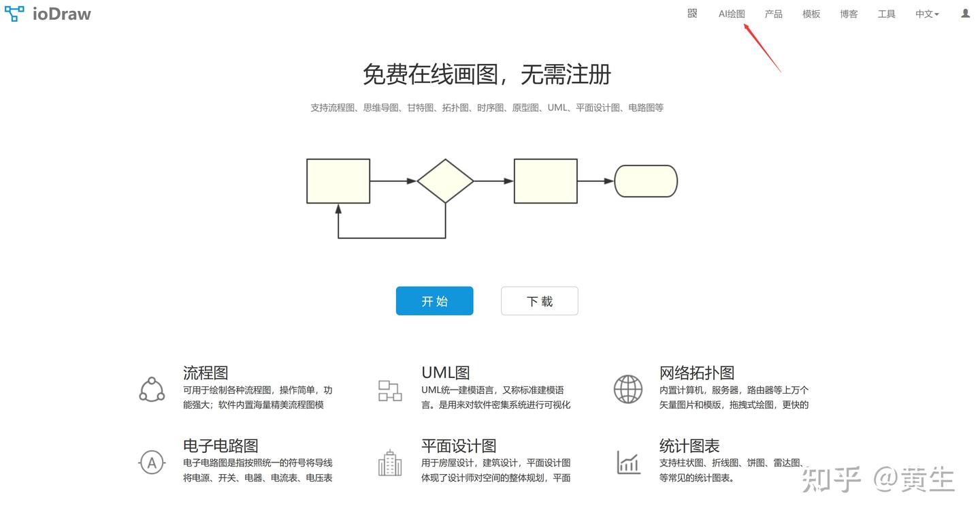980x519 pixels.
Task: Select the 网络拓扑图 globe icon
Action: click(x=627, y=389)
